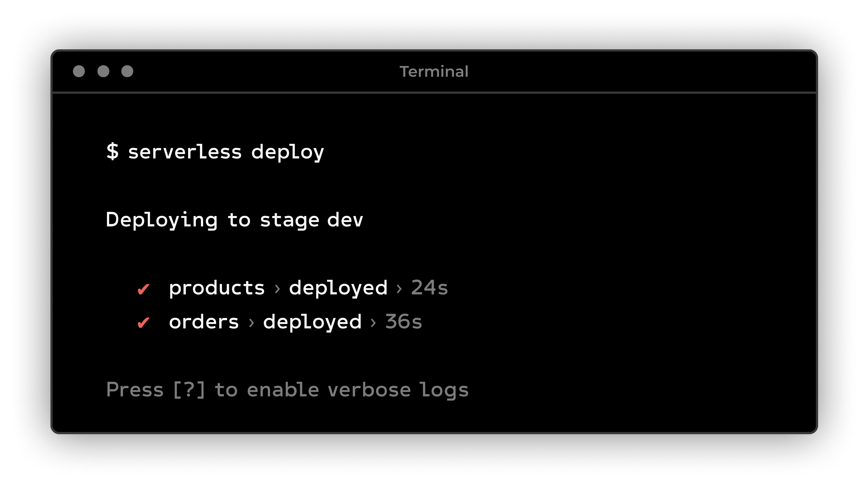This screenshot has width=868, height=483.
Task: Click the 24s deploy duration
Action: [430, 288]
